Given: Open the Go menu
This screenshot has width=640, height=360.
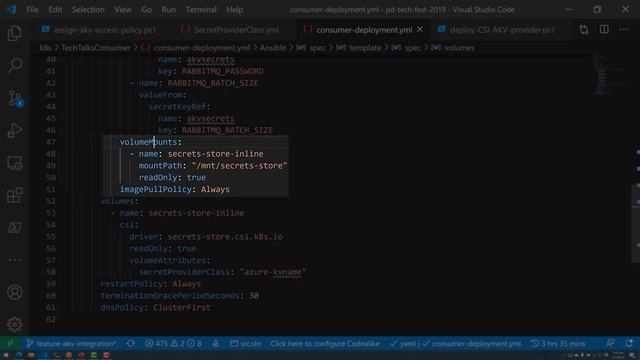Looking at the screenshot, I should [146, 9].
